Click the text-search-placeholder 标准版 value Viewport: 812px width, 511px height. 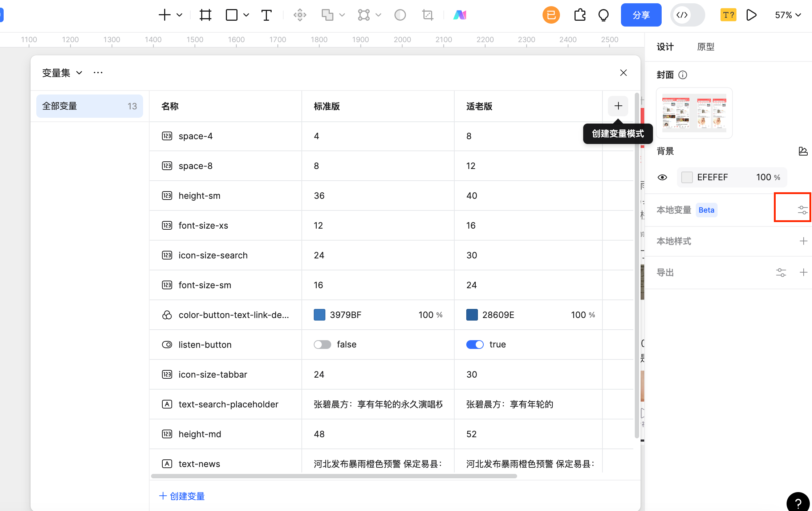(x=378, y=404)
